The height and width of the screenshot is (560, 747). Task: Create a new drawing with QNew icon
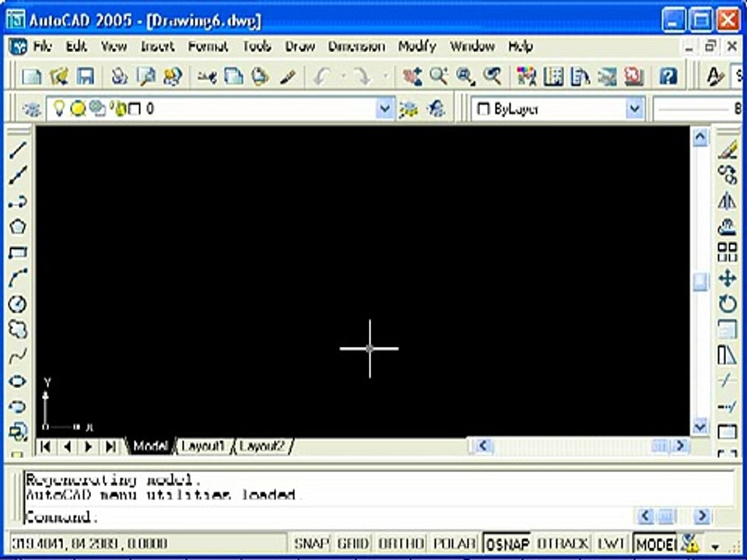(33, 76)
